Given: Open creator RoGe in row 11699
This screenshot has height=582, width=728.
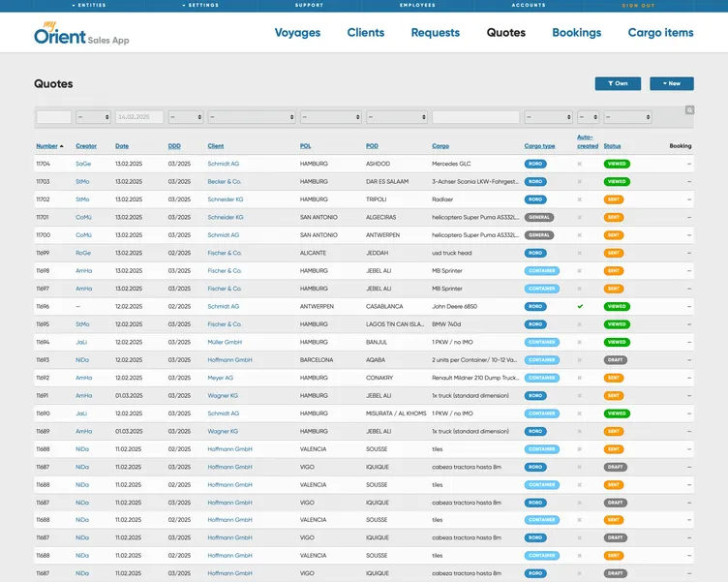Looking at the screenshot, I should pyautogui.click(x=83, y=253).
